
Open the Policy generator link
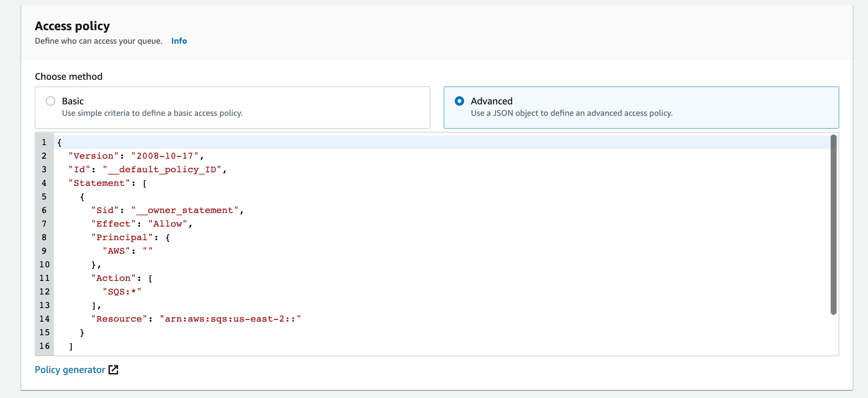[70, 370]
